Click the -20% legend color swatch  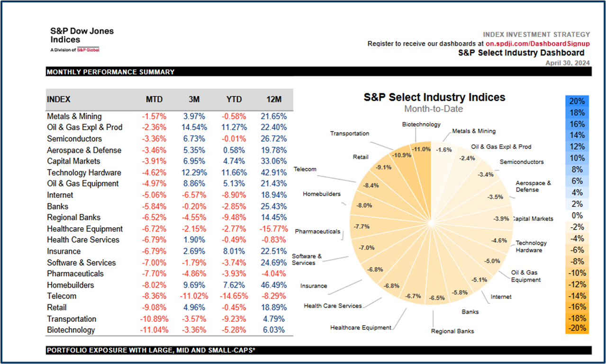tap(577, 328)
